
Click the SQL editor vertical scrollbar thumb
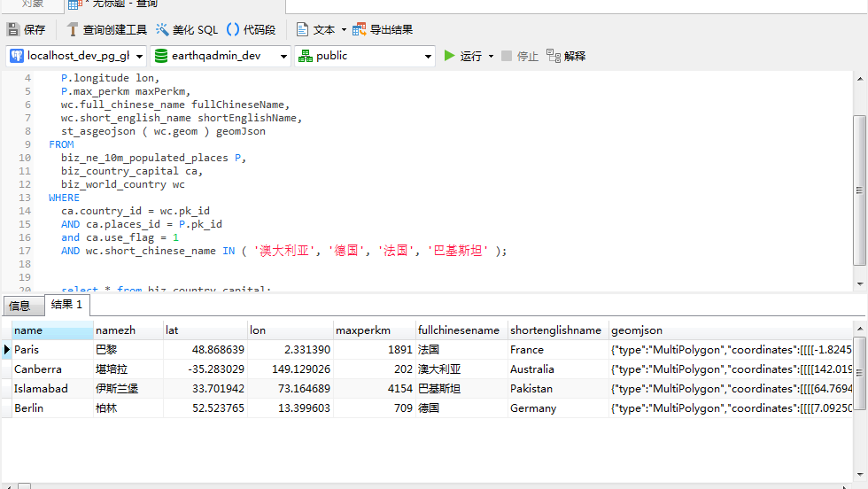click(x=860, y=190)
